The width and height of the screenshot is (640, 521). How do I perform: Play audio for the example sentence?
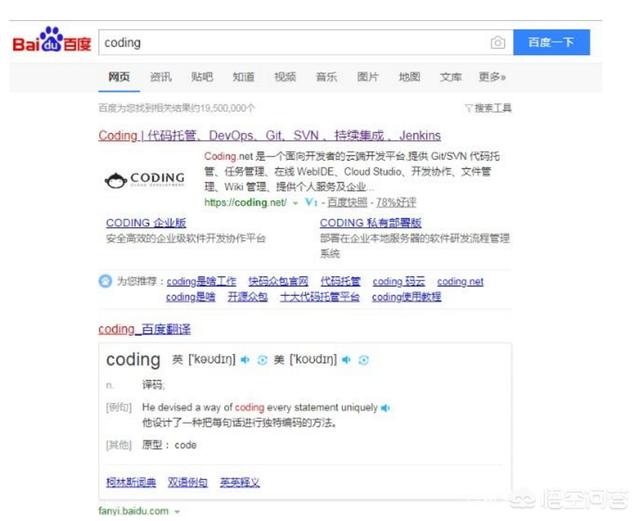pyautogui.click(x=386, y=408)
